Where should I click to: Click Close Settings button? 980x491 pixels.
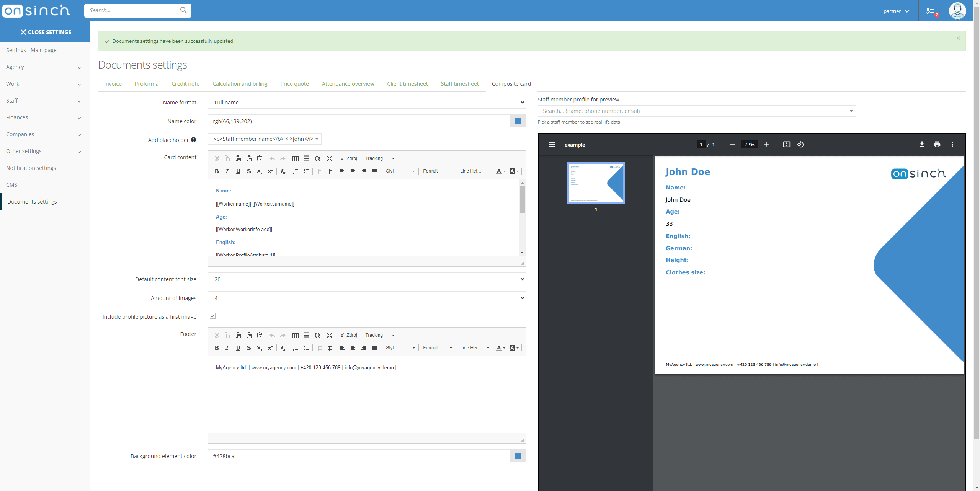pyautogui.click(x=46, y=32)
